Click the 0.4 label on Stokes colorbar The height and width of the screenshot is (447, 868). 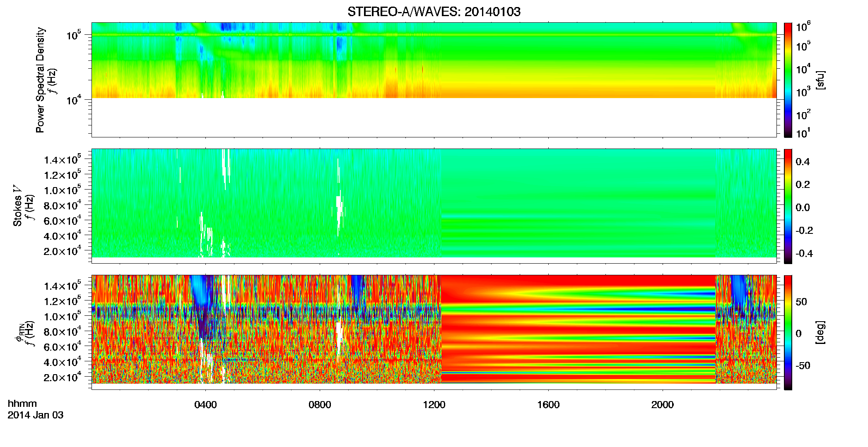tap(803, 162)
